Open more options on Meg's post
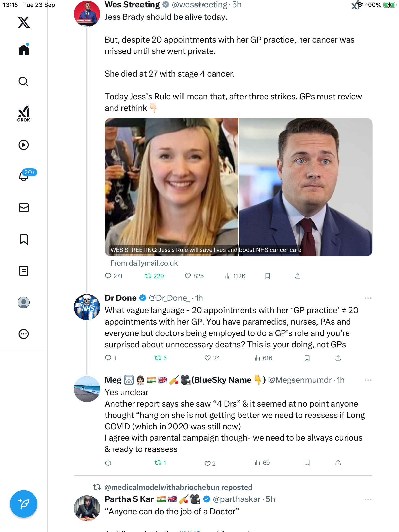The height and width of the screenshot is (532, 399). [x=368, y=380]
